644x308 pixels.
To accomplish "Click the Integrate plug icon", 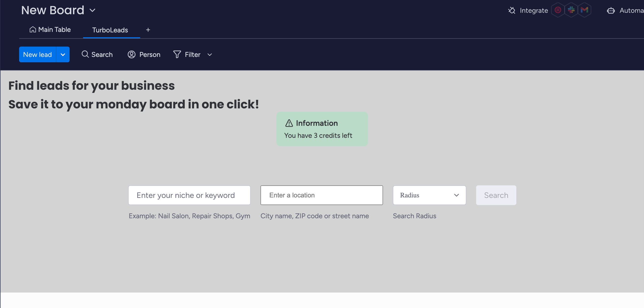I will pyautogui.click(x=511, y=10).
